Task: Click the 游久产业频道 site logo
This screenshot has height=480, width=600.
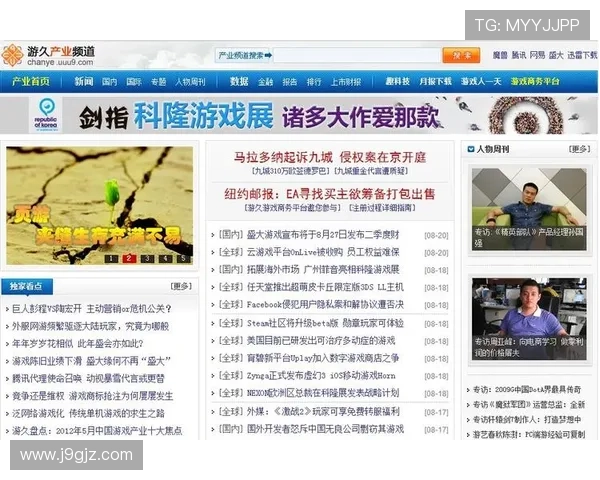Action: click(48, 55)
